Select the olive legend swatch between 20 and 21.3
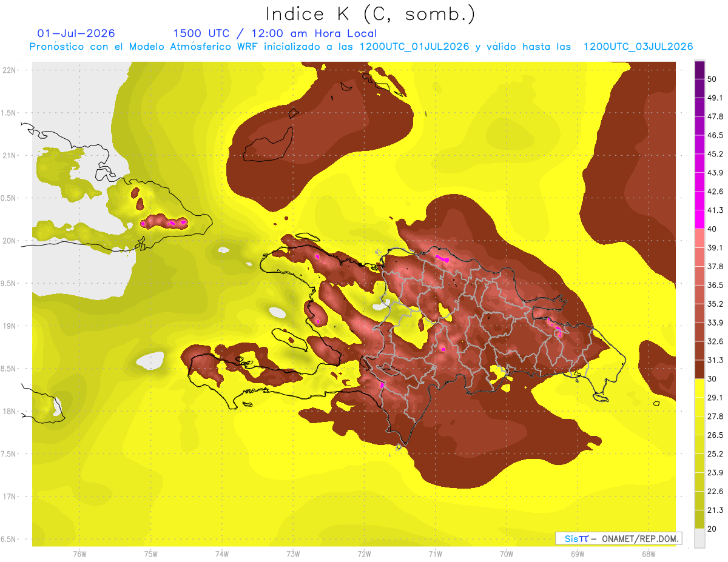This screenshot has height=562, width=728. (699, 519)
